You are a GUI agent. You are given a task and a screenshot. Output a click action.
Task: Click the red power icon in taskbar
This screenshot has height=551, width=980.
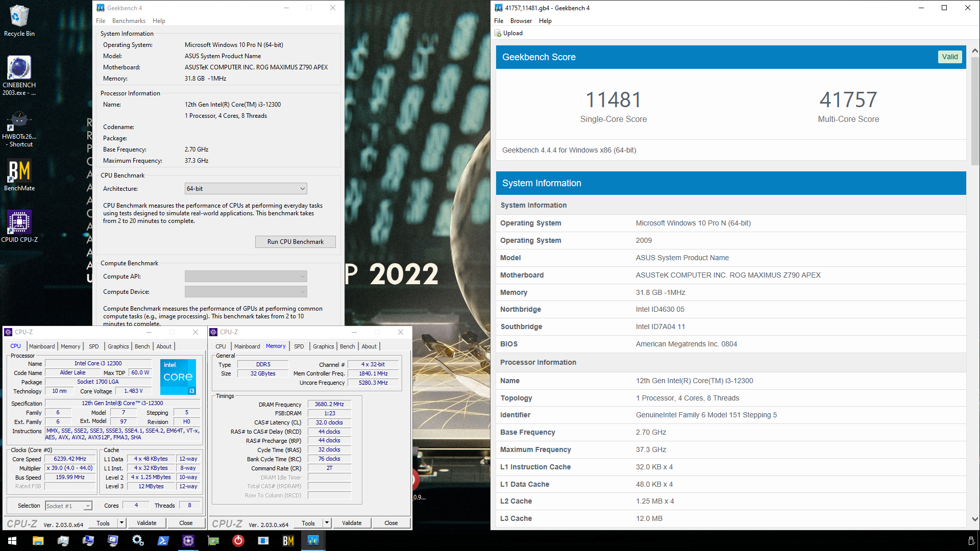tap(238, 540)
